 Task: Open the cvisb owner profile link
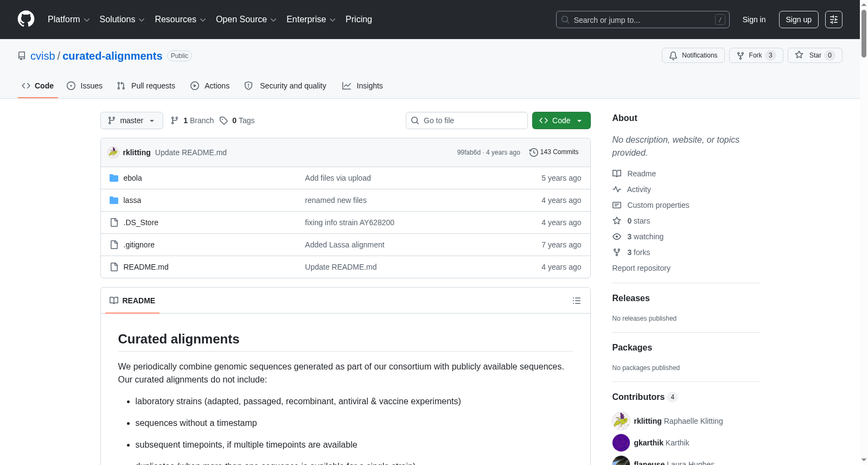pos(43,56)
